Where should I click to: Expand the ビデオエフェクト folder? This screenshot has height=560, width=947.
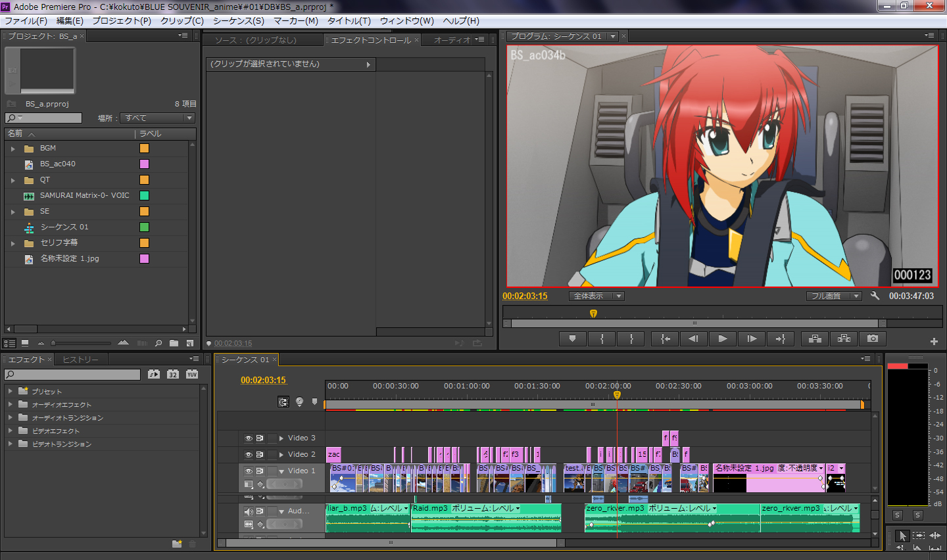(10, 431)
